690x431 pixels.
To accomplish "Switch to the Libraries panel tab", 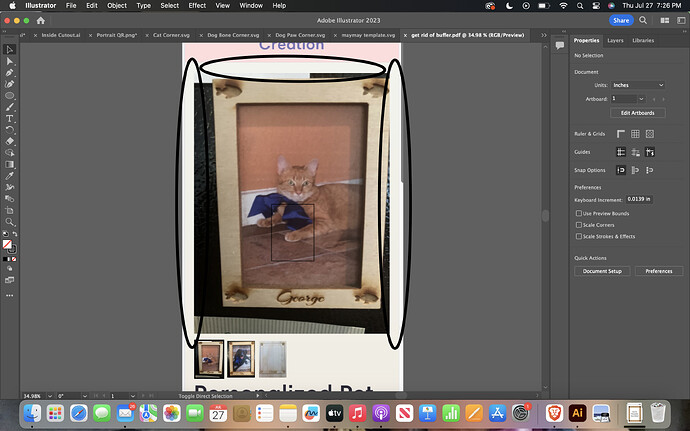I will coord(643,41).
